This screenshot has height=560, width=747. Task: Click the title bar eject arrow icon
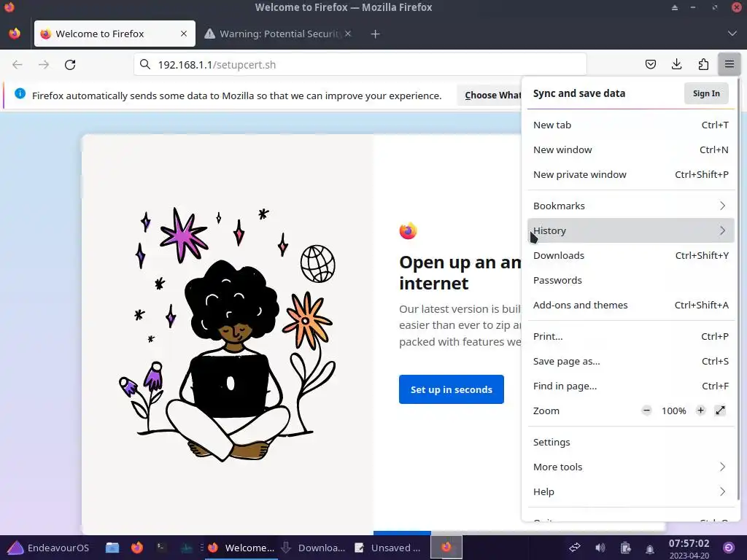coord(675,7)
